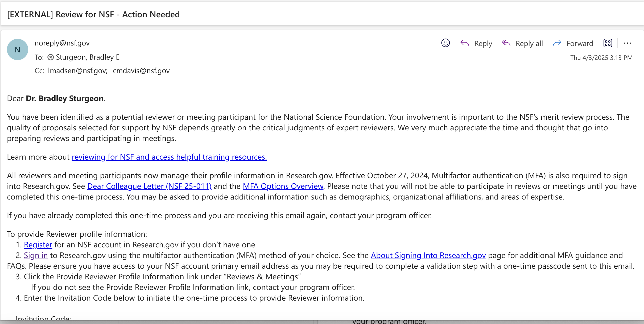The width and height of the screenshot is (644, 324).
Task: Click the Sign in link
Action: click(36, 255)
